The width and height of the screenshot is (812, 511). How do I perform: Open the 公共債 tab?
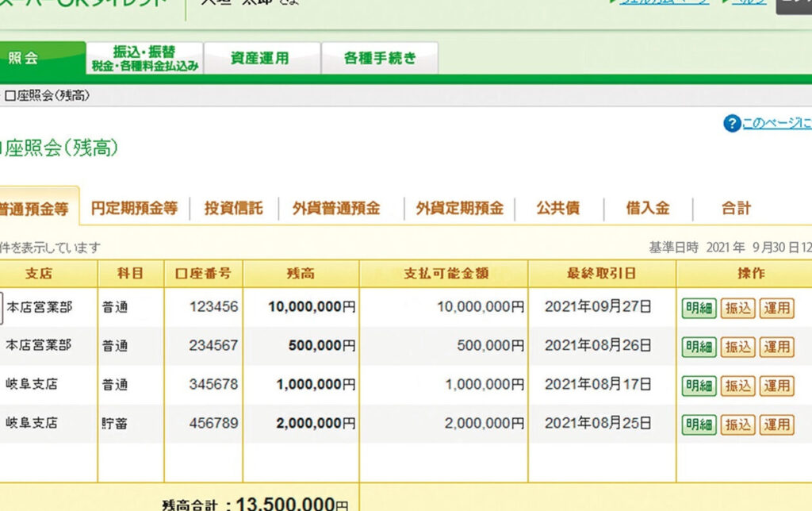(557, 209)
